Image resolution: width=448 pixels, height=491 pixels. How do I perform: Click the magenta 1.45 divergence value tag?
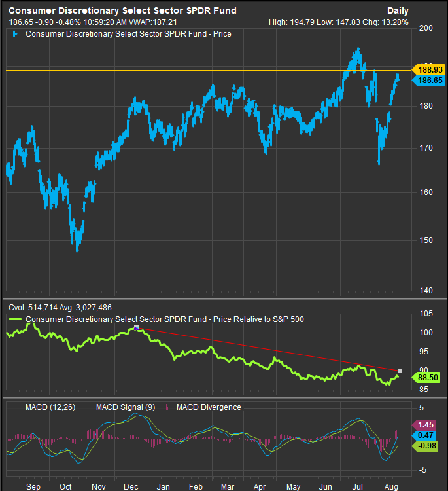click(x=424, y=425)
